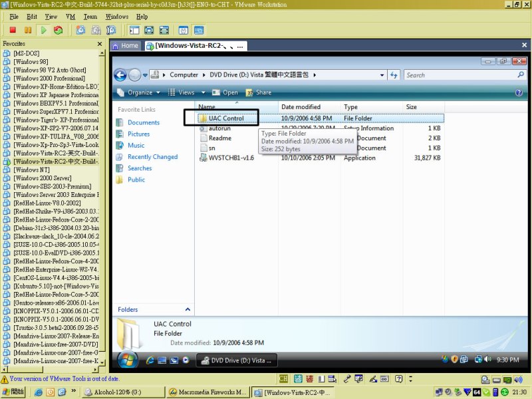Click the Open button in Explorer toolbar
532x399 pixels.
point(225,92)
